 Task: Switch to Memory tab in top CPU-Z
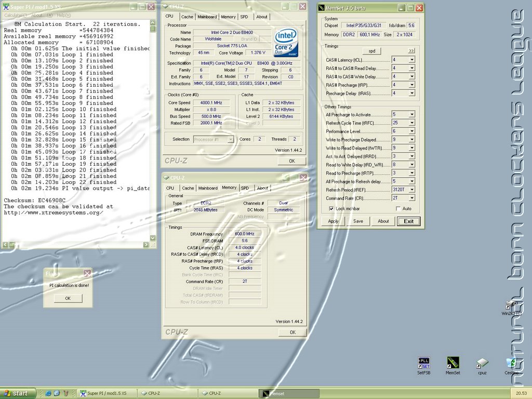228,17
